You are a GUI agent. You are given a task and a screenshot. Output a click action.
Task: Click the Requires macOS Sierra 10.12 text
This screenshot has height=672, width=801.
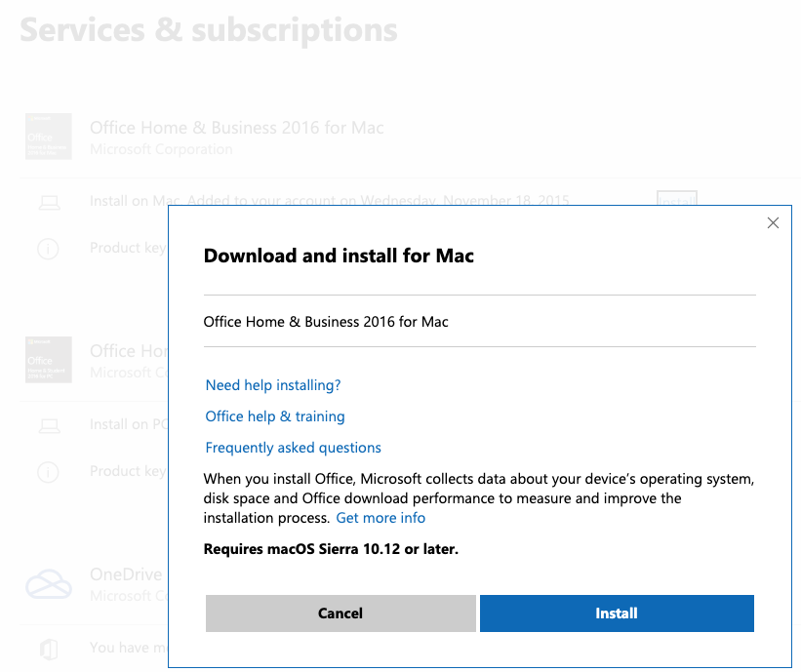pos(331,549)
